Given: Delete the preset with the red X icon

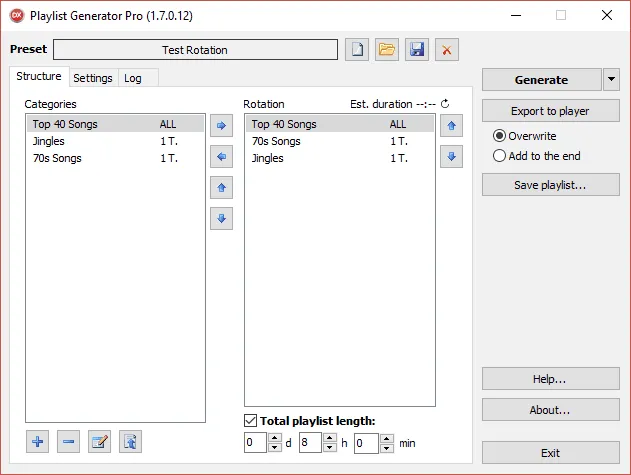Looking at the screenshot, I should [446, 50].
